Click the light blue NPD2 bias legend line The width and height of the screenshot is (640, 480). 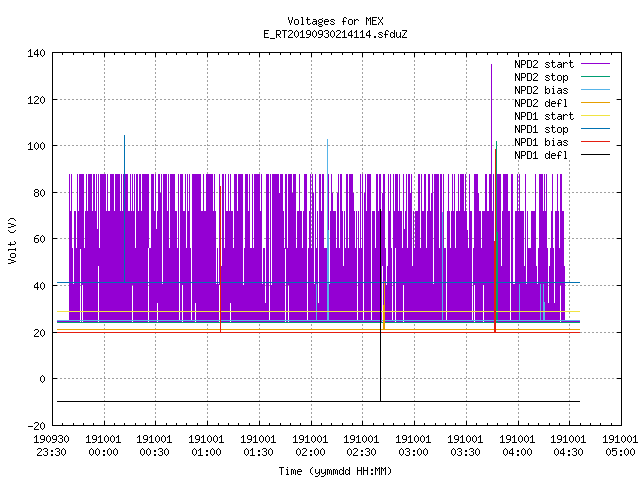click(x=595, y=90)
